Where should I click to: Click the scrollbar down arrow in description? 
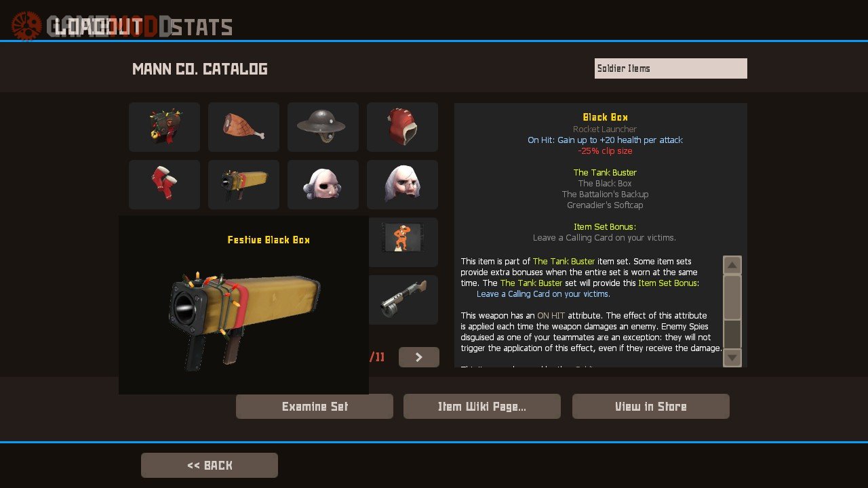tap(732, 357)
